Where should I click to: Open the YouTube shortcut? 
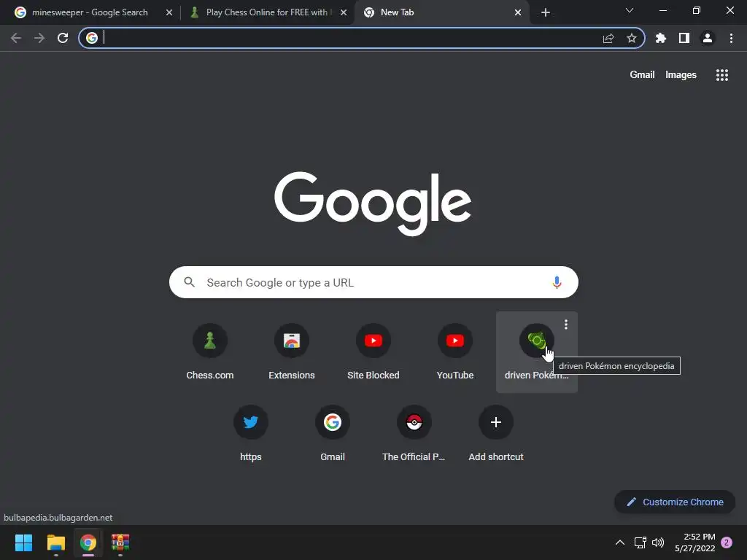(455, 352)
